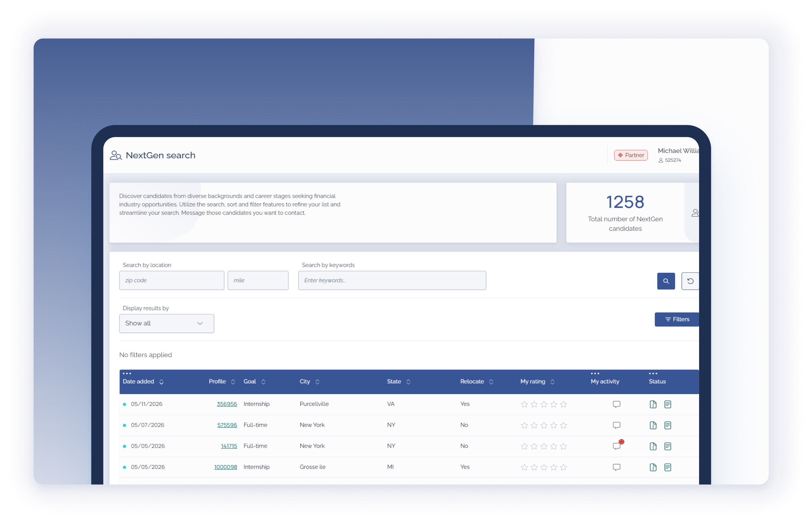Click the mile radius input field
The image size is (812, 523).
tap(258, 280)
